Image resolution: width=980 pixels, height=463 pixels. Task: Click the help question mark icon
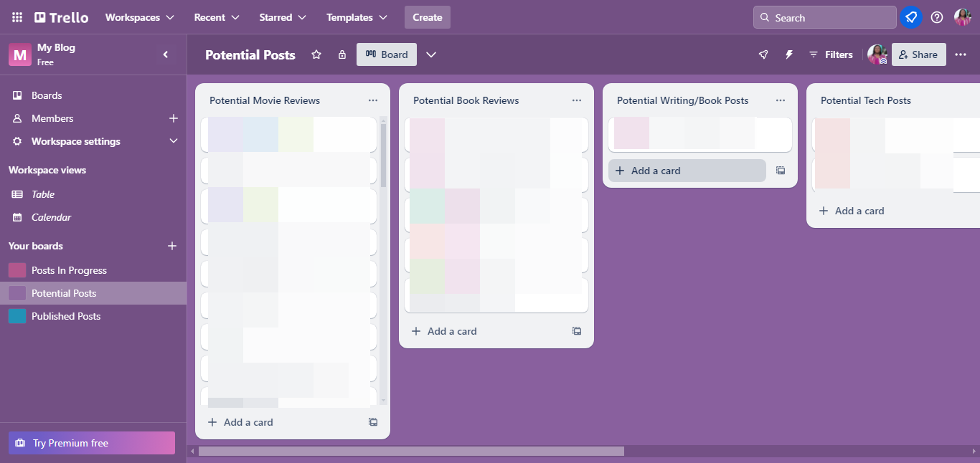pos(937,17)
